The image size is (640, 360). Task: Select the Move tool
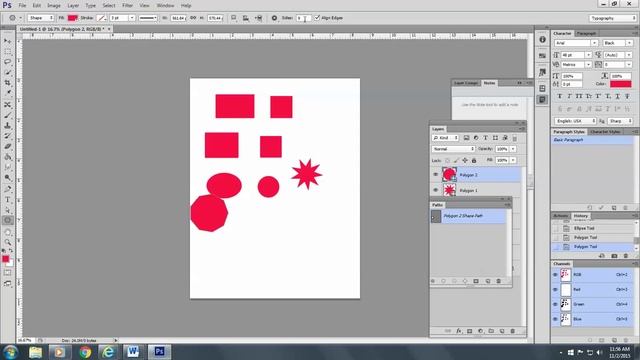(7, 41)
